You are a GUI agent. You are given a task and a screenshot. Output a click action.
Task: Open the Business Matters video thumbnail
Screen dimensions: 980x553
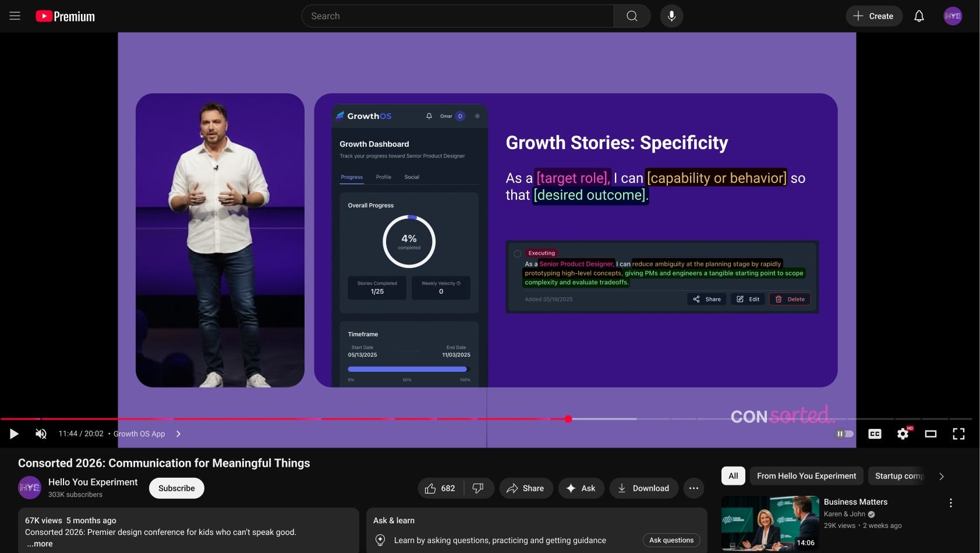click(770, 523)
